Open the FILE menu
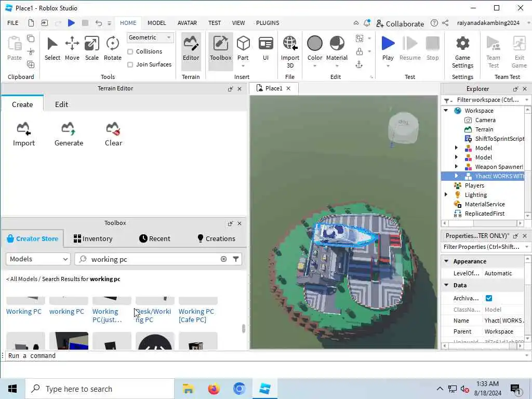Screen dimensions: 532x399 pos(13,23)
